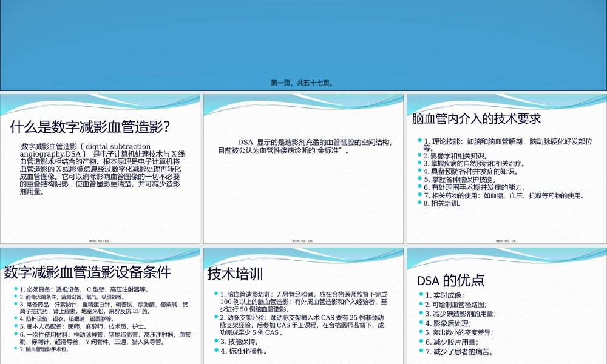Viewport: 607px width, 364px height.
Task: Click the teal bullet beside "7. 减少了患者的痛苦"
Action: pos(420,351)
